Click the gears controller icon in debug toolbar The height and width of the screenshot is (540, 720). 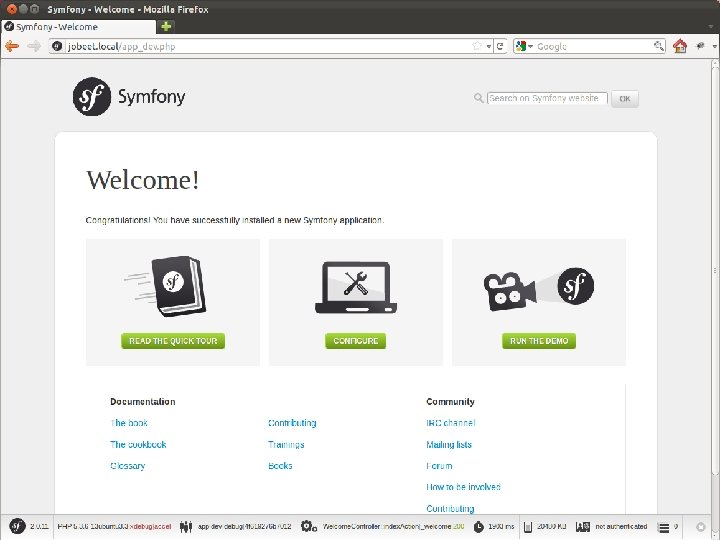coord(309,527)
